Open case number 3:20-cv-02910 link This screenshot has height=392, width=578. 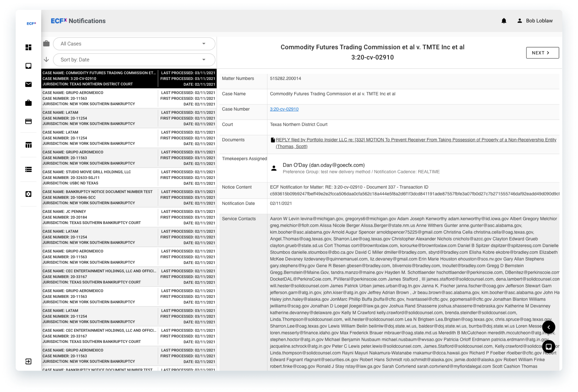coord(284,109)
